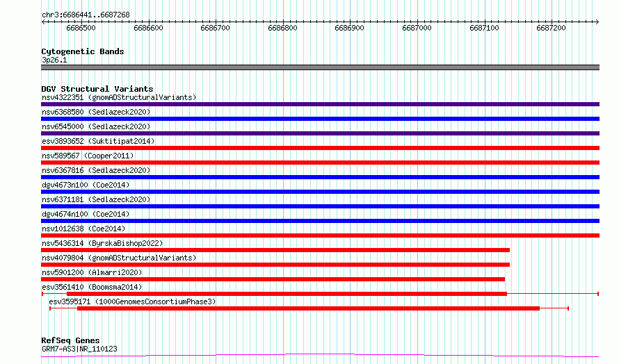Select the magenta GRM7-AS3 intron line

tap(320, 356)
